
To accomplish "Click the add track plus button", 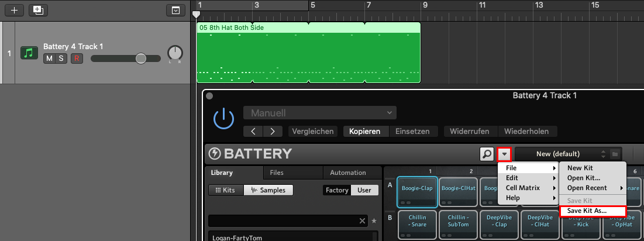I will point(15,11).
